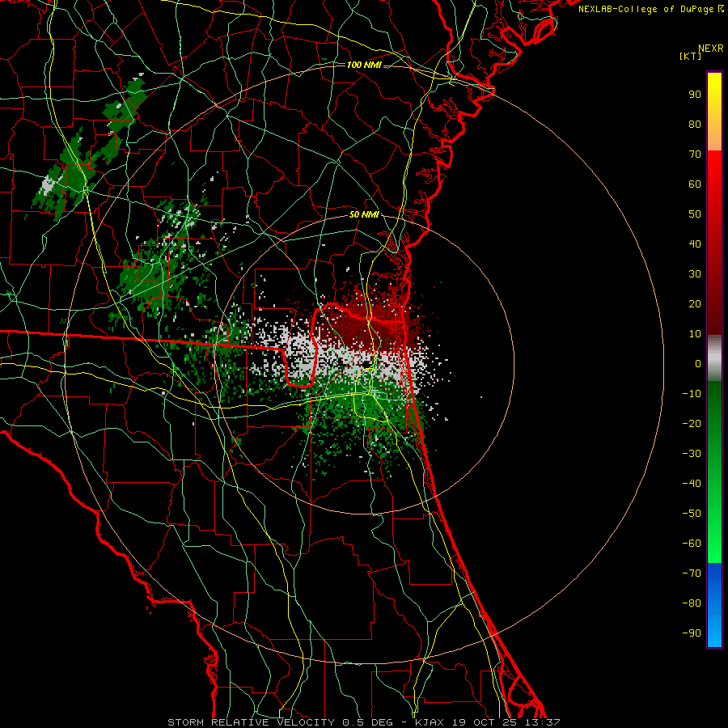This screenshot has height=728, width=728.
Task: Select the 50 NMI range ring label
Action: click(364, 214)
